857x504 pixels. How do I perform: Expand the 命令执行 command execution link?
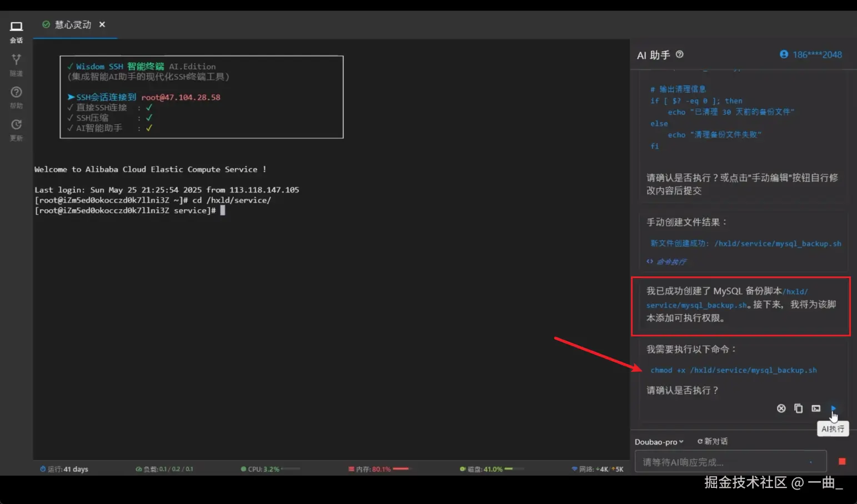coord(666,261)
